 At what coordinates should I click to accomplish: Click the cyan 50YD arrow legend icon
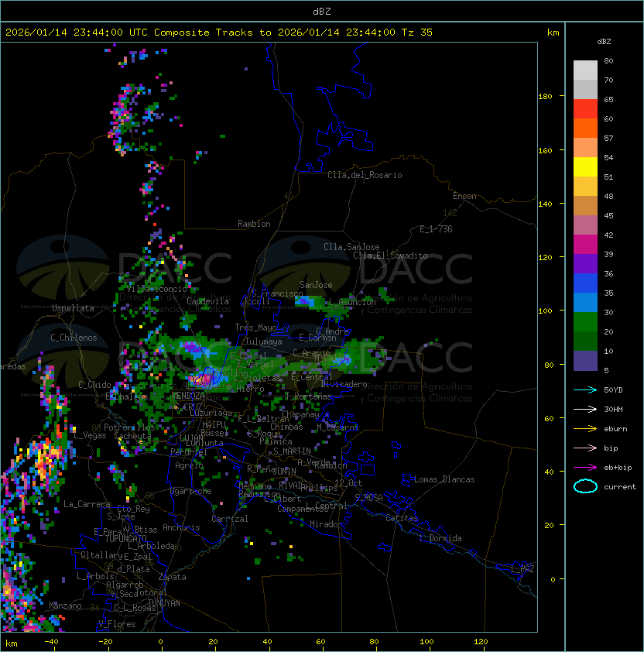(585, 389)
